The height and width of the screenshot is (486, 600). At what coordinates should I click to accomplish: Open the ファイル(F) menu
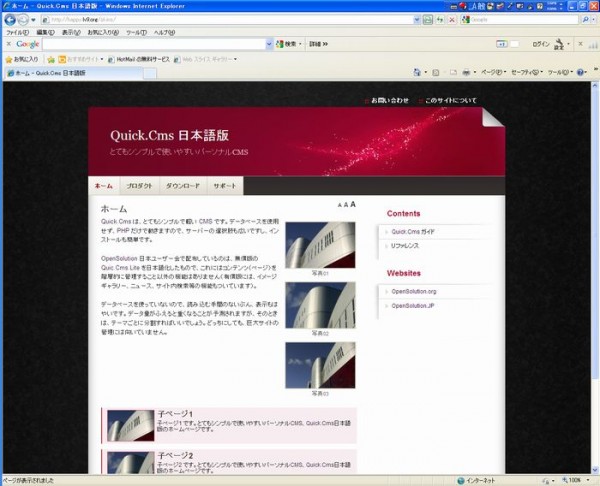tap(17, 32)
